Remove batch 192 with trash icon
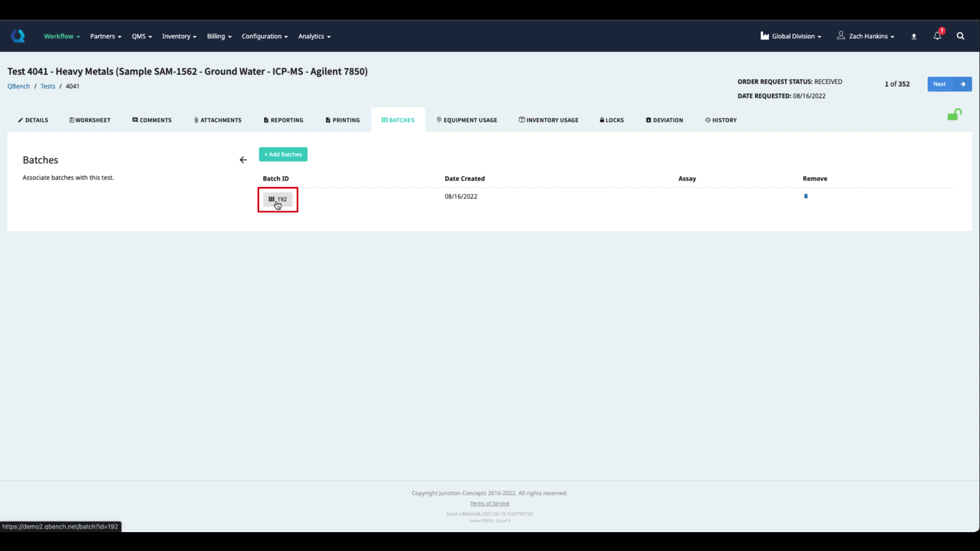Screen dimensions: 980x551 pyautogui.click(x=806, y=196)
